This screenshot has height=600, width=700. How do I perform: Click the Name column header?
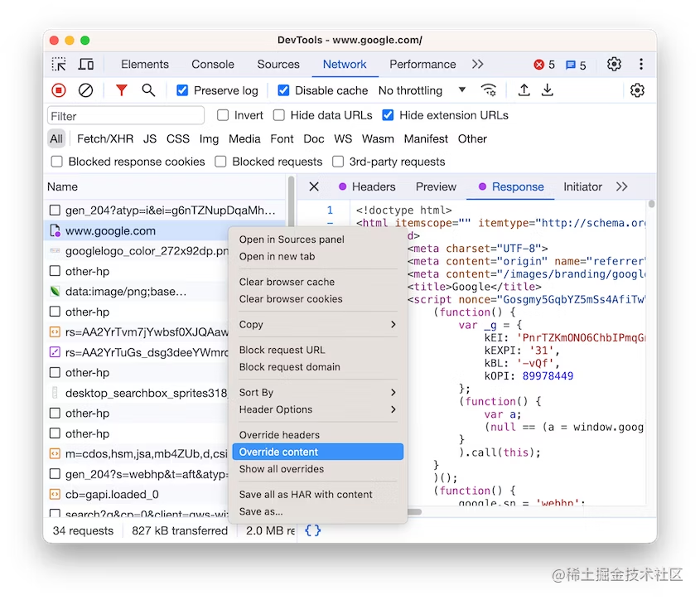pyautogui.click(x=165, y=186)
